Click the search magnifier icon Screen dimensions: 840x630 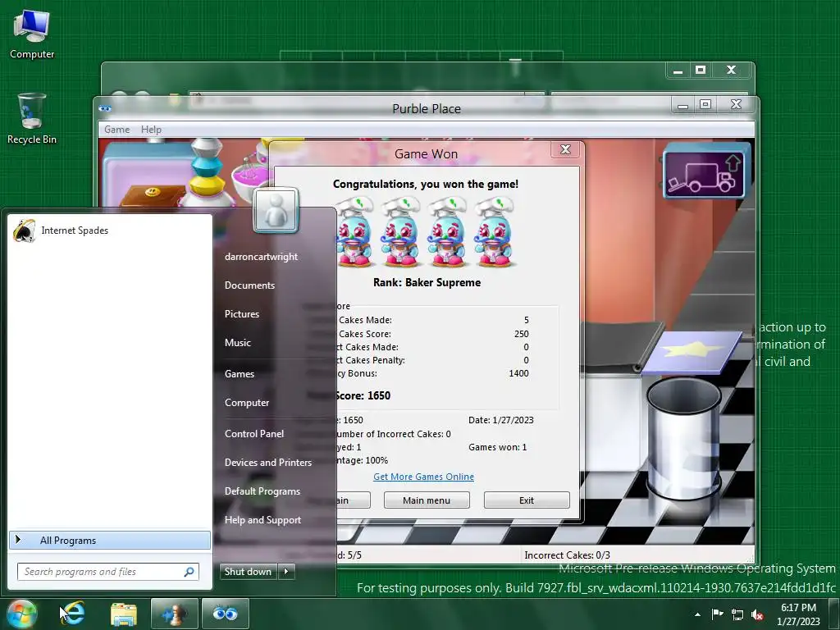pyautogui.click(x=189, y=572)
